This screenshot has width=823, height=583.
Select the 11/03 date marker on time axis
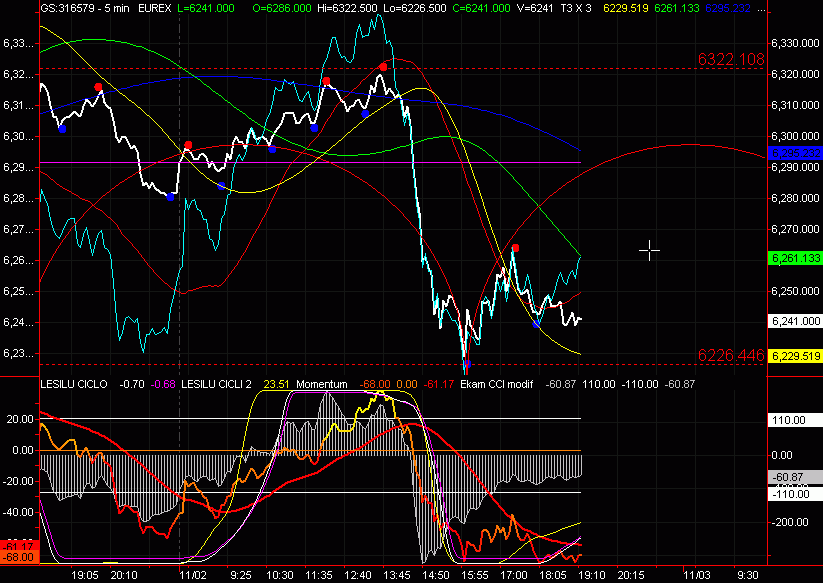click(x=697, y=575)
